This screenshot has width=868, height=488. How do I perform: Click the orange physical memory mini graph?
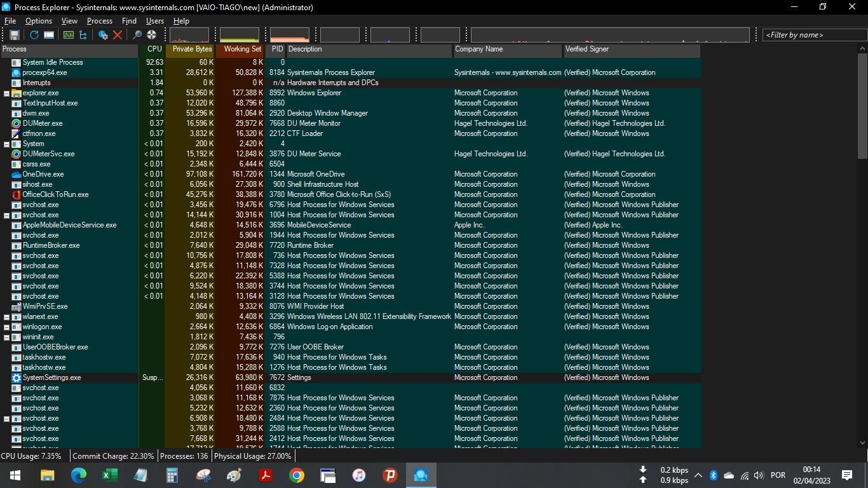click(290, 35)
